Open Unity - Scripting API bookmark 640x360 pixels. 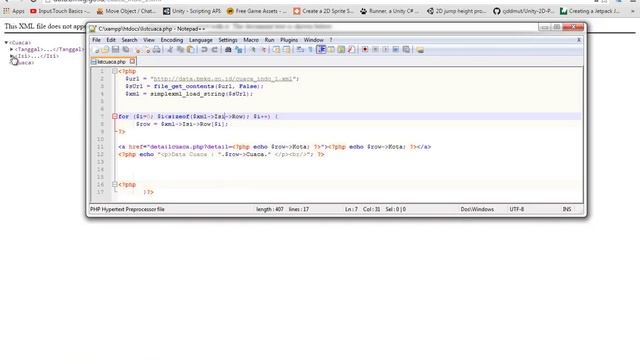point(192,11)
